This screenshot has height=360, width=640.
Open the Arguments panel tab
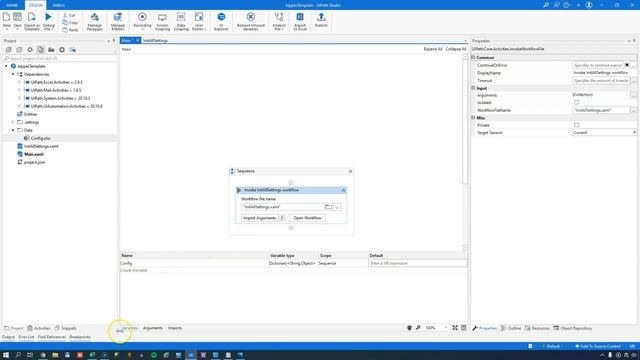(x=153, y=328)
